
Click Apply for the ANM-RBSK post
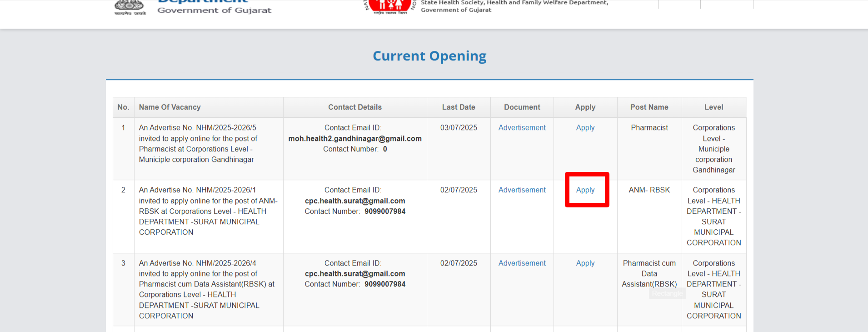(585, 190)
